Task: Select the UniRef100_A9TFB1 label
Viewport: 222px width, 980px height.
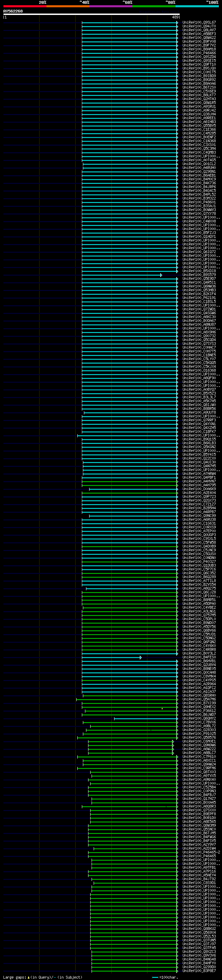Action: click(199, 867)
